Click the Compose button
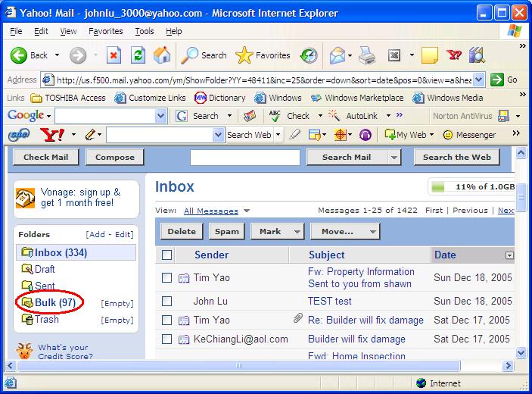The width and height of the screenshot is (532, 394). [115, 158]
